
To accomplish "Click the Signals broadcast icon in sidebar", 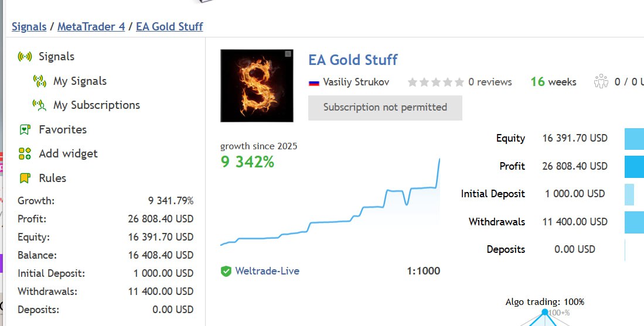I will [x=25, y=57].
